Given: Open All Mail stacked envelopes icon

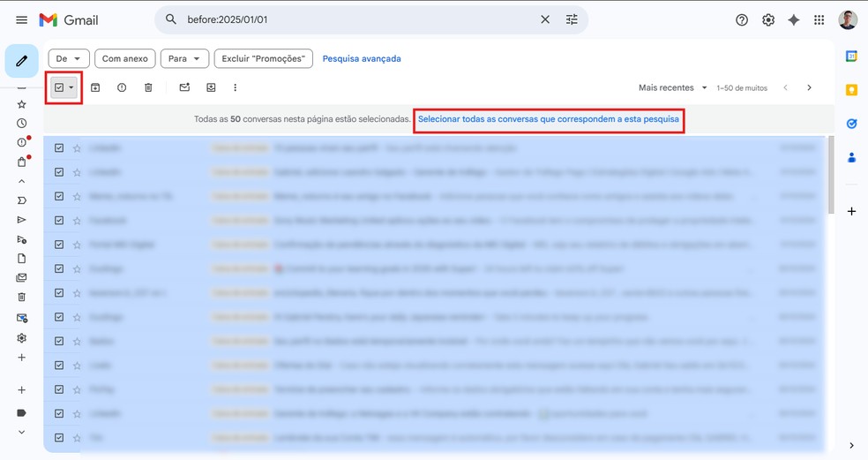Looking at the screenshot, I should (21, 277).
